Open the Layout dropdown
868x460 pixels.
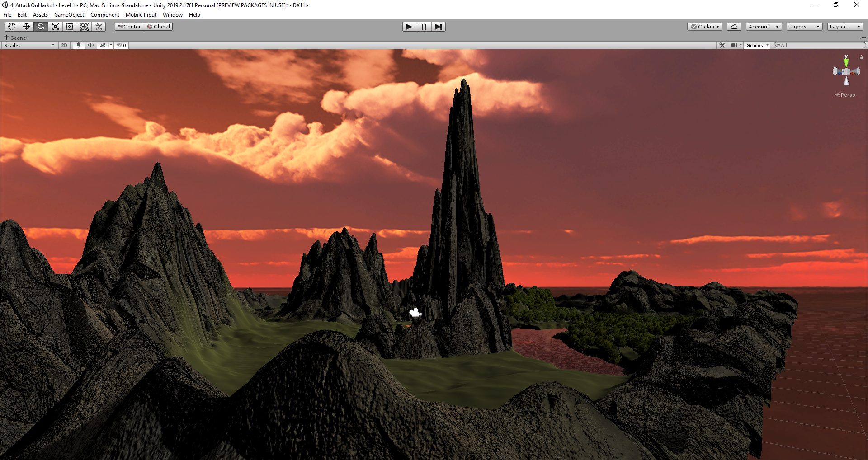844,27
